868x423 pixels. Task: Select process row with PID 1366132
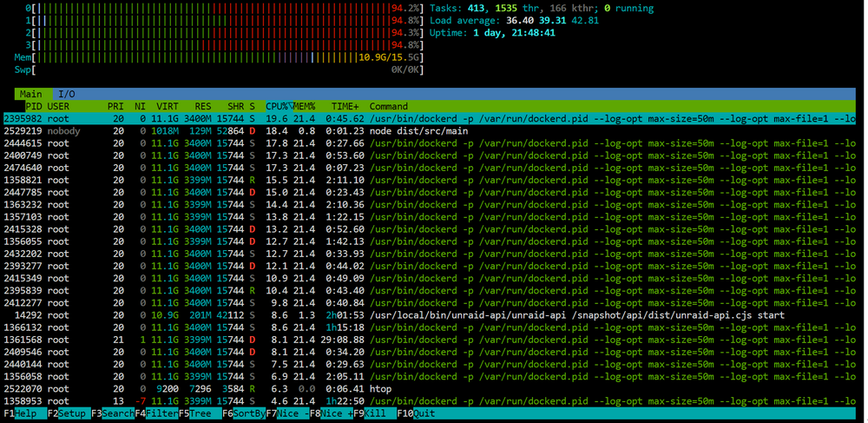[431, 327]
